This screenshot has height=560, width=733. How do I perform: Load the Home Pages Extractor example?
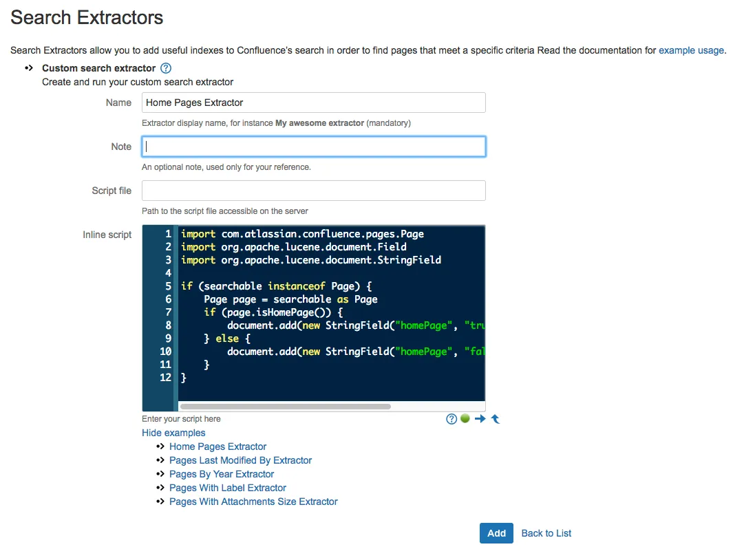[218, 446]
